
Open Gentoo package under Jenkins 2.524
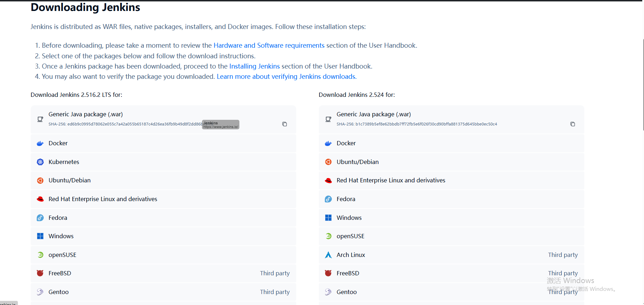[452, 292]
